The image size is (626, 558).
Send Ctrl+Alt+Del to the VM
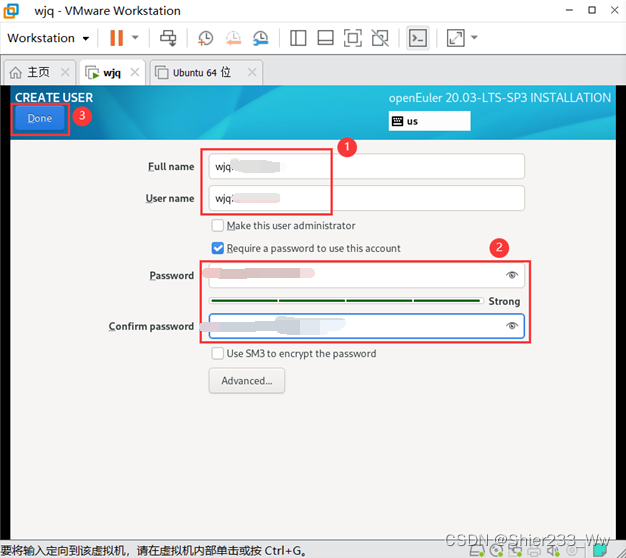[x=168, y=38]
